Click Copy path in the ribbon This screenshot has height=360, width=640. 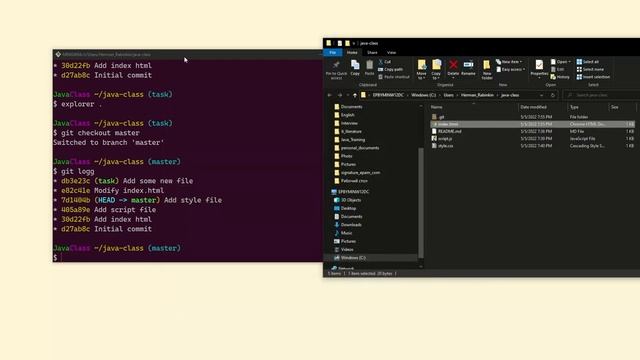[x=390, y=69]
